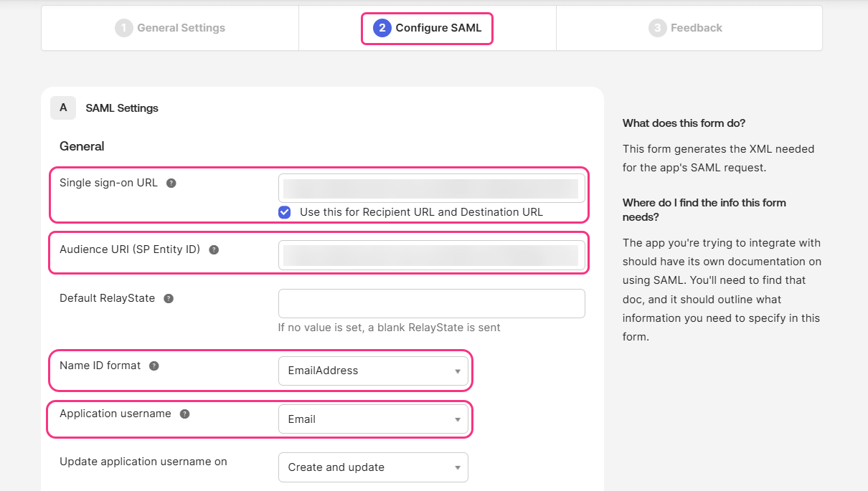Image resolution: width=868 pixels, height=491 pixels.
Task: Show help tooltip for Name ID format
Action: (154, 366)
